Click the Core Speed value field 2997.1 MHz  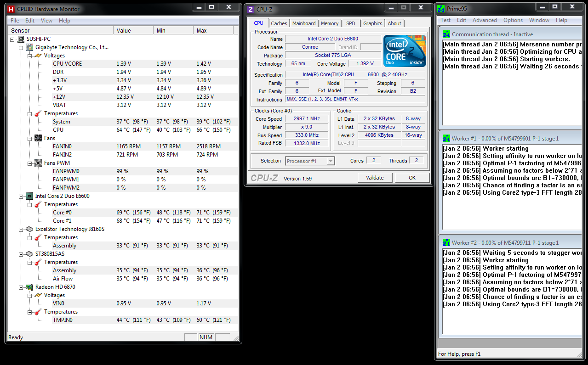[x=306, y=119]
